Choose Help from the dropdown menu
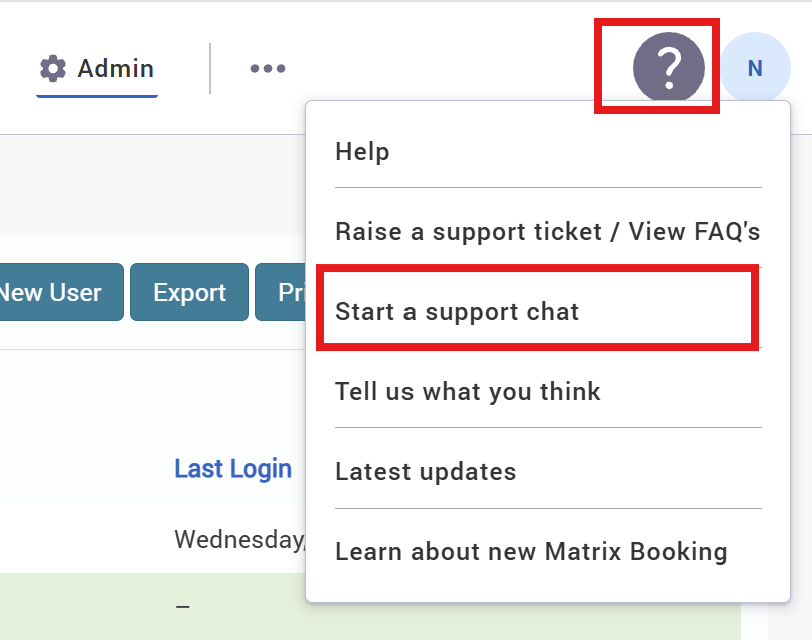 (362, 152)
